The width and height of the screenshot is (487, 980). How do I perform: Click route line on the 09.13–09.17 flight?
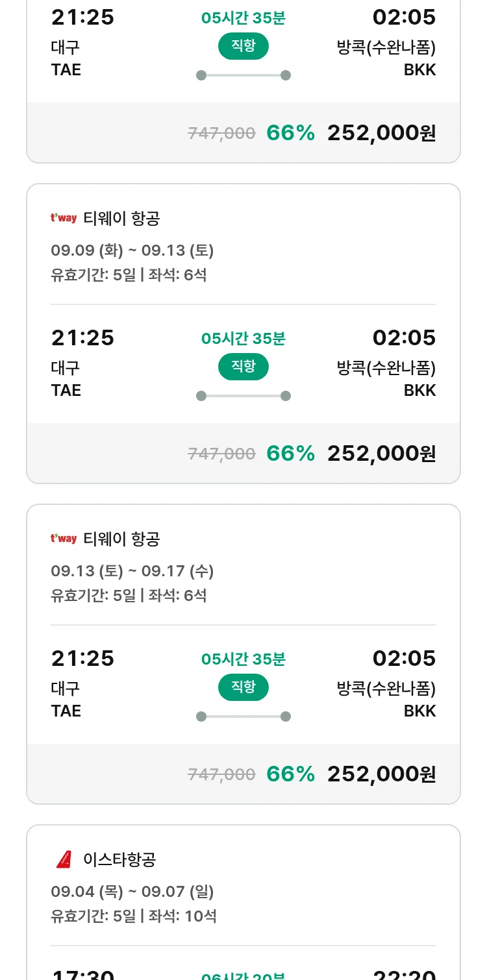click(x=243, y=717)
